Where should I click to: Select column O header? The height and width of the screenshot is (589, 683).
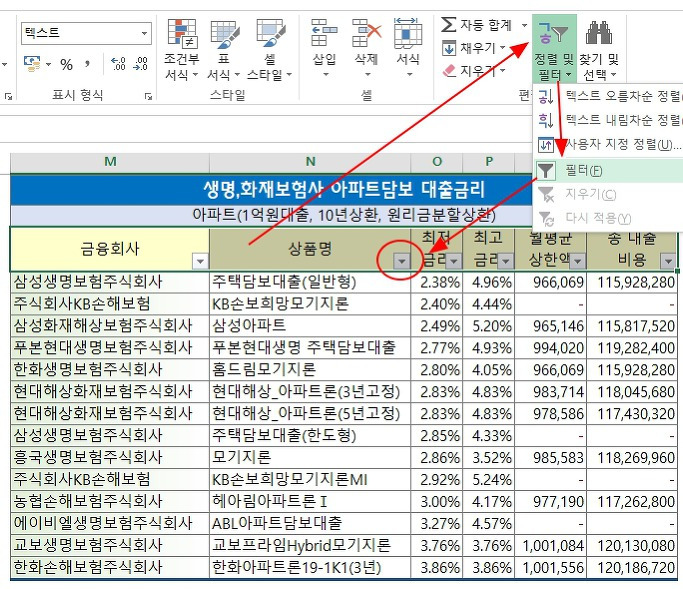[437, 162]
